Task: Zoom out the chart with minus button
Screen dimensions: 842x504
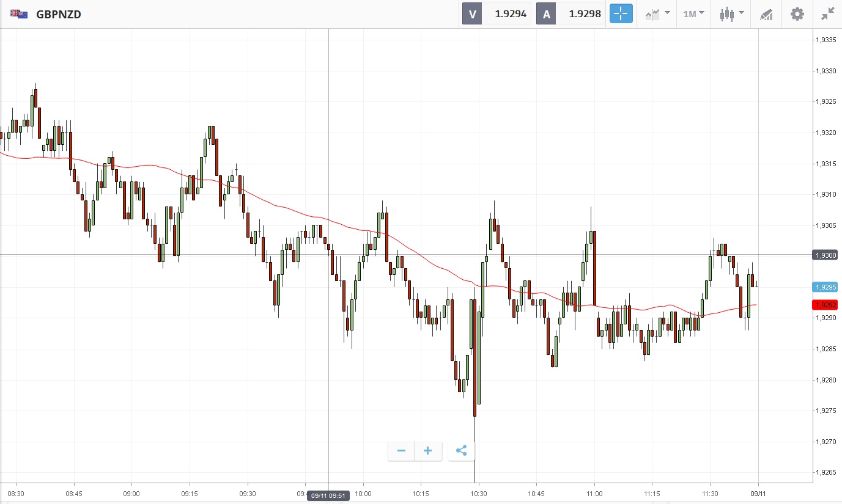Action: (x=401, y=451)
